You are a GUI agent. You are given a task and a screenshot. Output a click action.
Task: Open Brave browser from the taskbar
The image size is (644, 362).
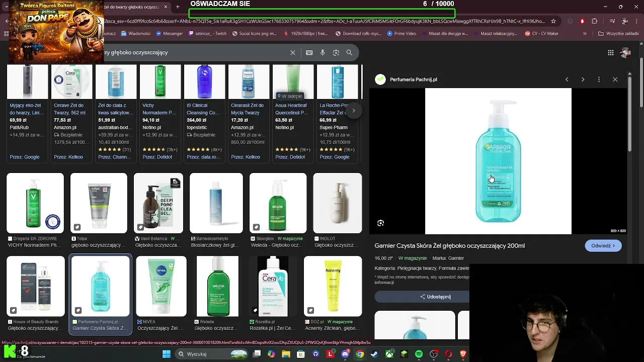(463, 354)
